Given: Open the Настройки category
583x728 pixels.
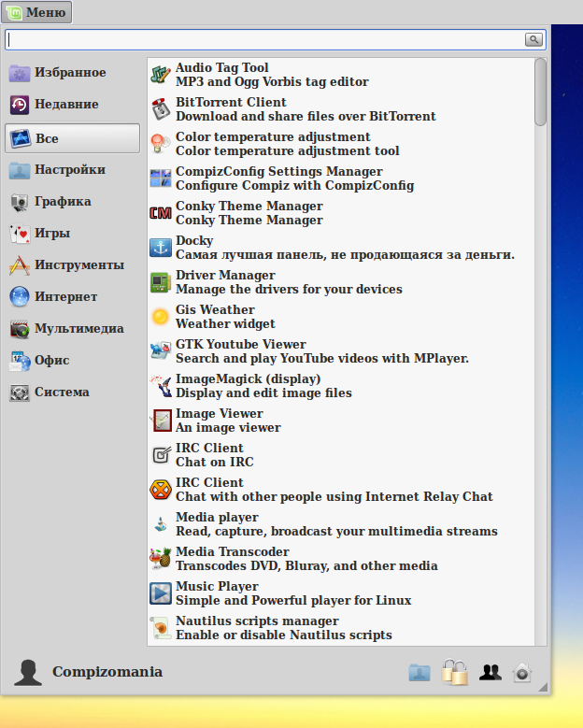Looking at the screenshot, I should (72, 170).
